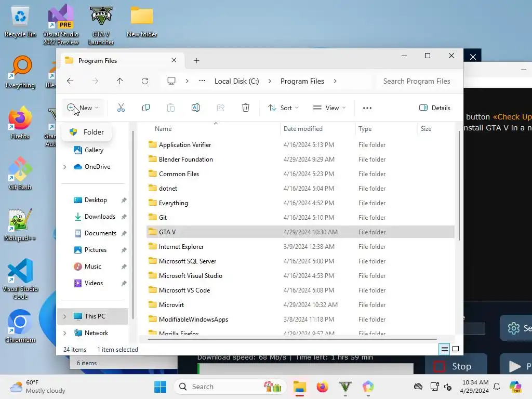532x399 pixels.
Task: Click the Copy icon in toolbar
Action: pos(146,108)
